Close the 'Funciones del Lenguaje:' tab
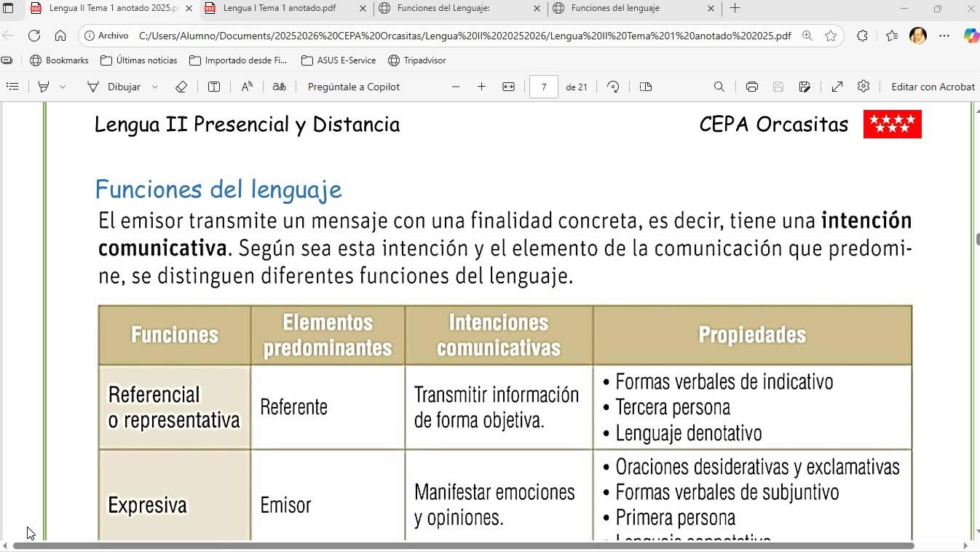The image size is (980, 552). pos(537,8)
